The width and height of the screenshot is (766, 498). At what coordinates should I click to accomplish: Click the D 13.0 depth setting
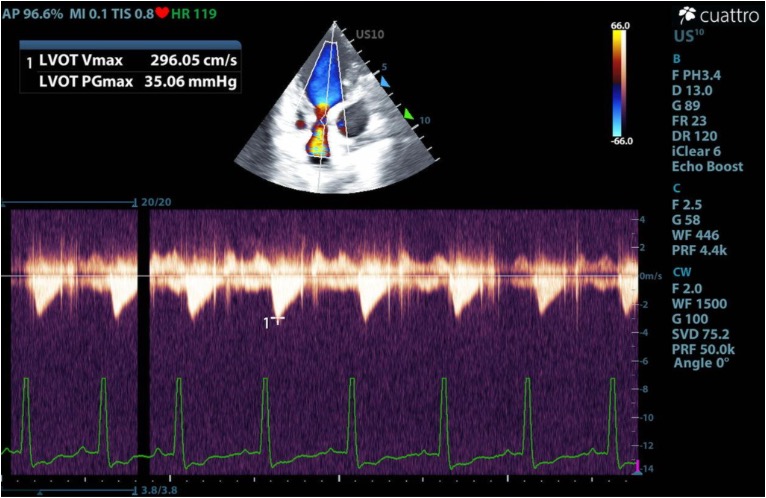tap(692, 90)
